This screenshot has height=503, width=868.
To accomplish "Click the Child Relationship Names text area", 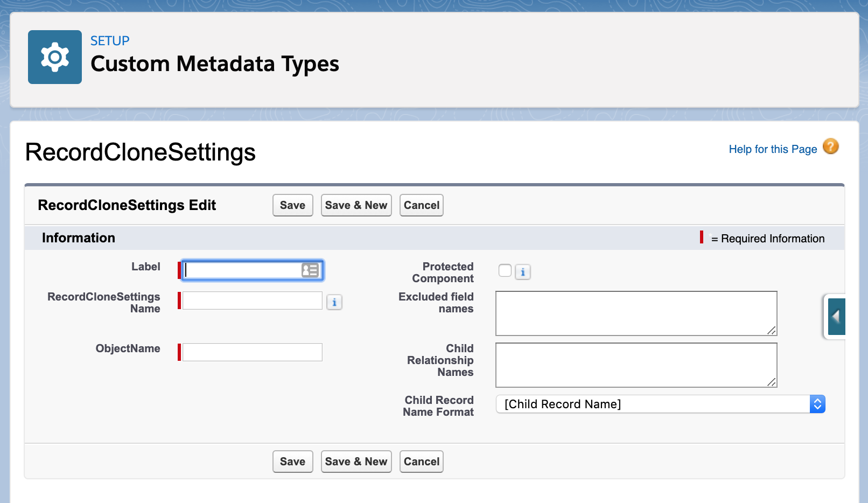I will pos(636,365).
